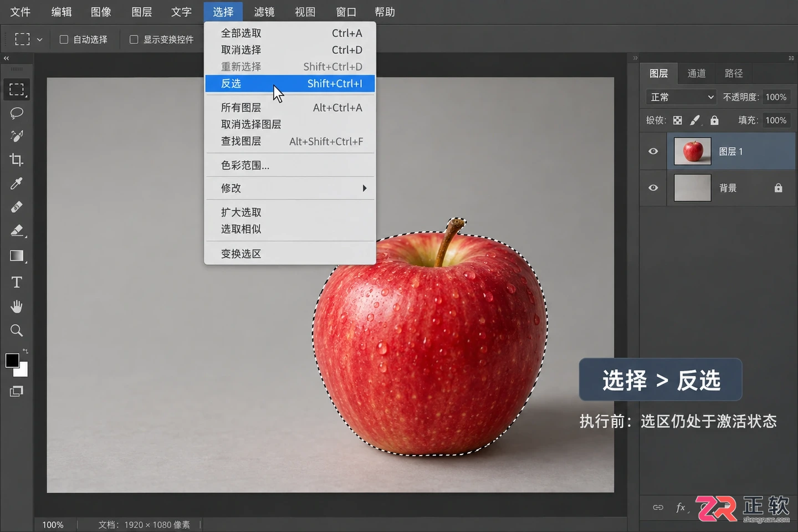798x532 pixels.
Task: Collapse the right panel with double arrows
Action: [635, 58]
